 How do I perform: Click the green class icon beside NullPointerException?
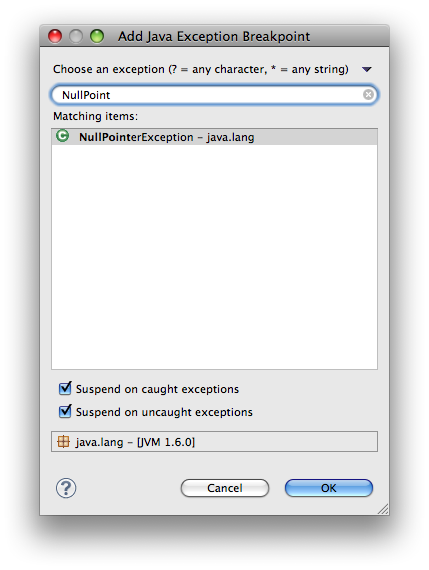point(63,136)
